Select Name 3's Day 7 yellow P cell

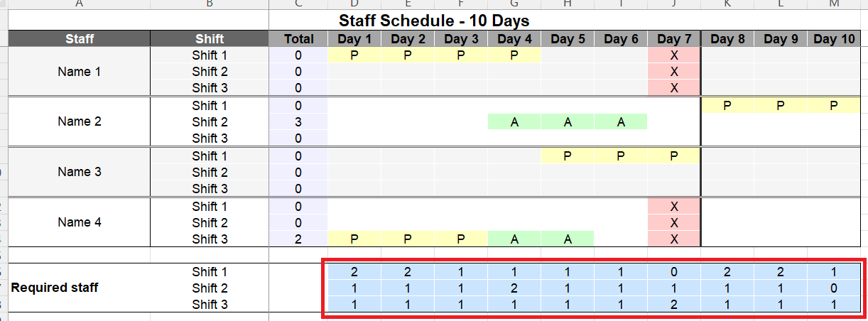tap(674, 156)
